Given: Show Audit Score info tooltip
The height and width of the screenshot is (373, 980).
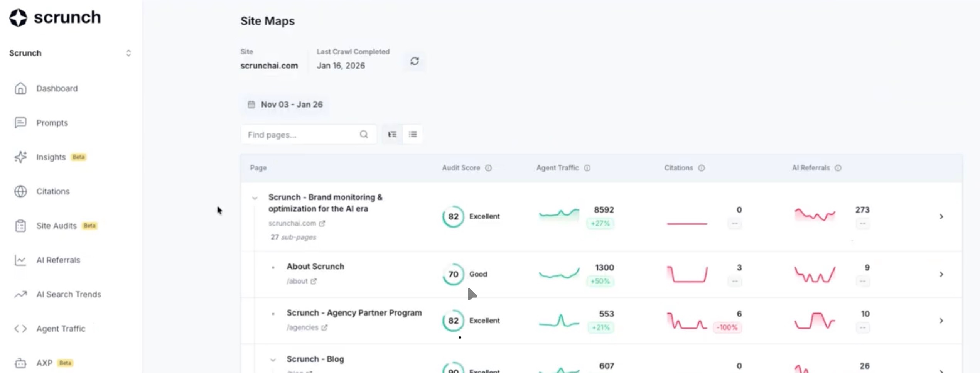Looking at the screenshot, I should point(488,168).
